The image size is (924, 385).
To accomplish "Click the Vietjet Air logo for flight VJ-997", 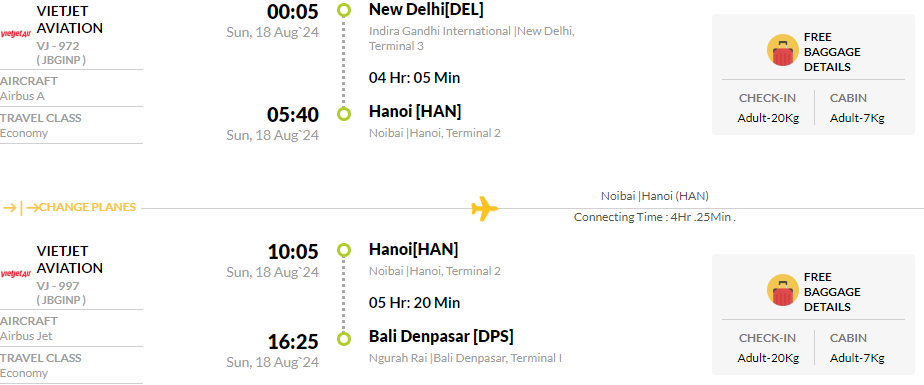I will (16, 274).
